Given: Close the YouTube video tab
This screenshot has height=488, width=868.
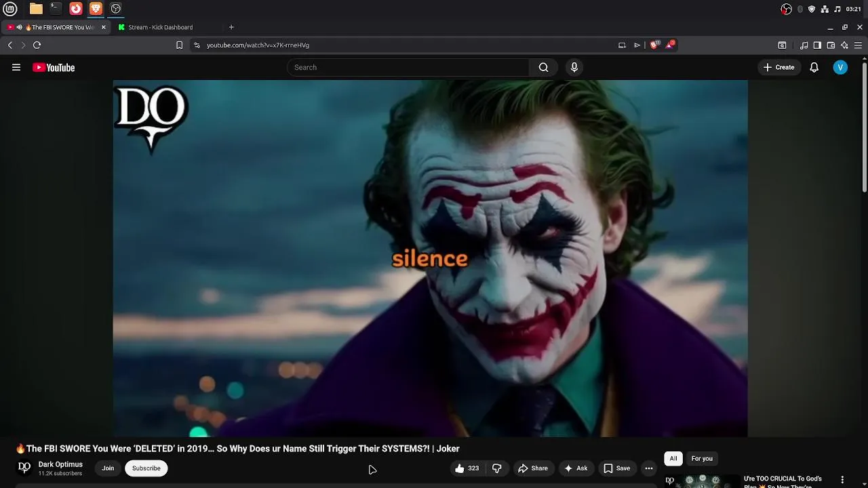Looking at the screenshot, I should [103, 27].
